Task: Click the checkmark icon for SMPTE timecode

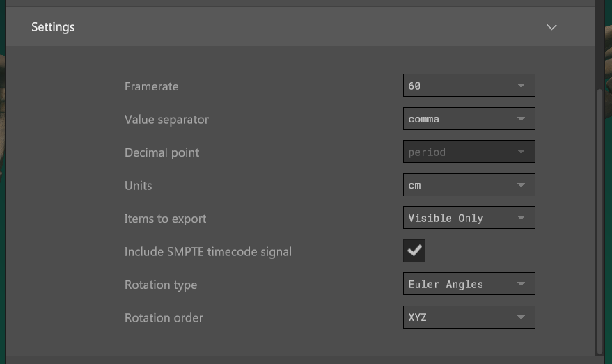Action: tap(414, 251)
